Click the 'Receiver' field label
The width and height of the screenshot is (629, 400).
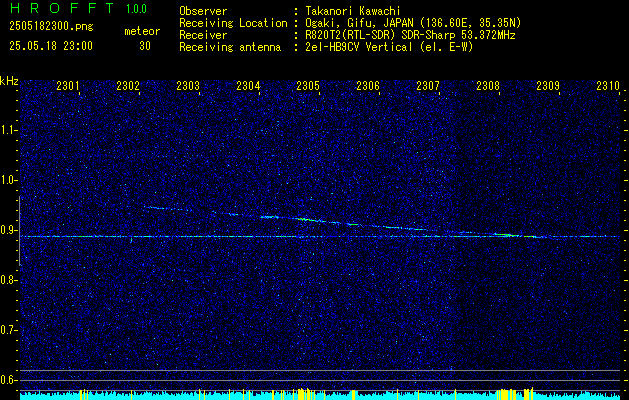pos(203,35)
